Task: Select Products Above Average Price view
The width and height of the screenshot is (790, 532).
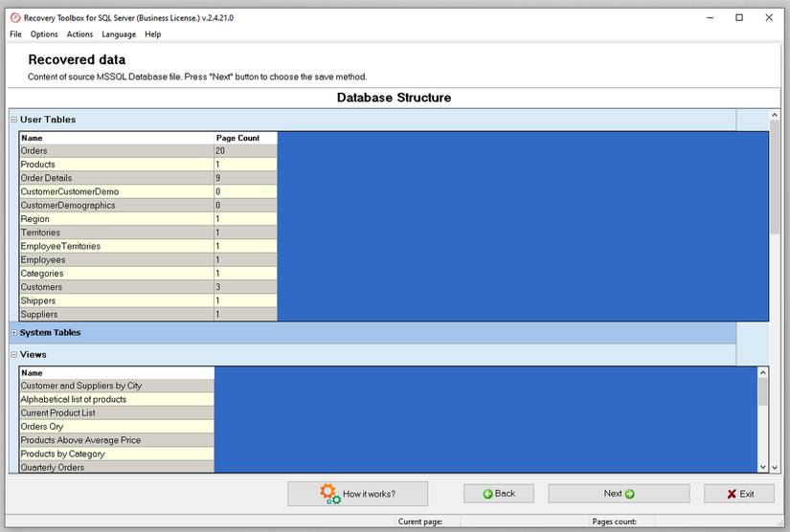Action: [x=117, y=440]
